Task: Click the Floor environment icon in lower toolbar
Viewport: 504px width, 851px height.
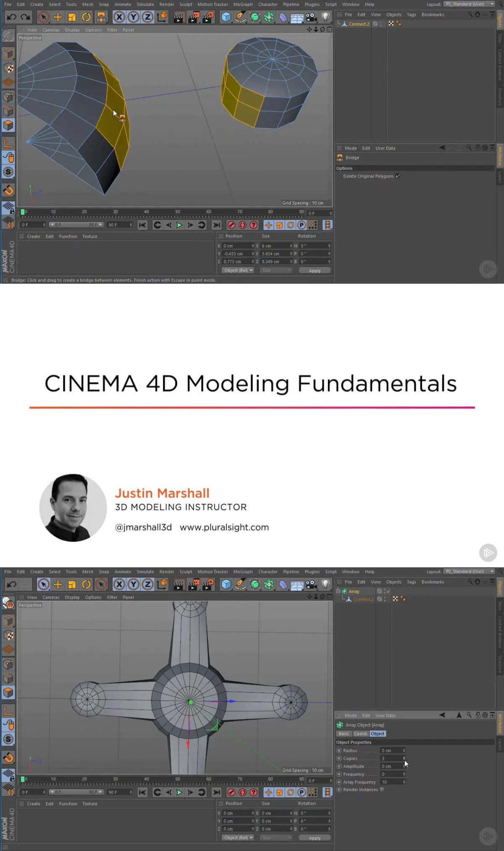Action: tap(297, 584)
